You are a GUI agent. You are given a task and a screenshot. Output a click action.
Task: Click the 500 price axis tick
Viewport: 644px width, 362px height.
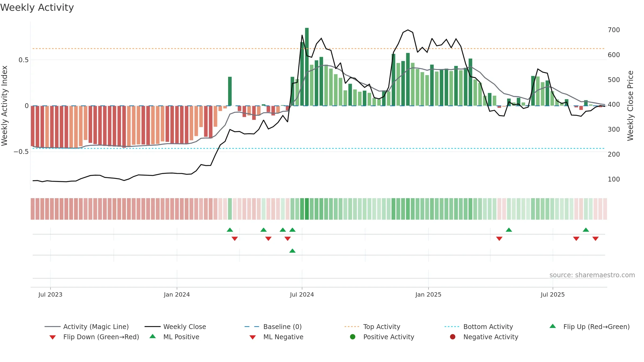coord(614,80)
